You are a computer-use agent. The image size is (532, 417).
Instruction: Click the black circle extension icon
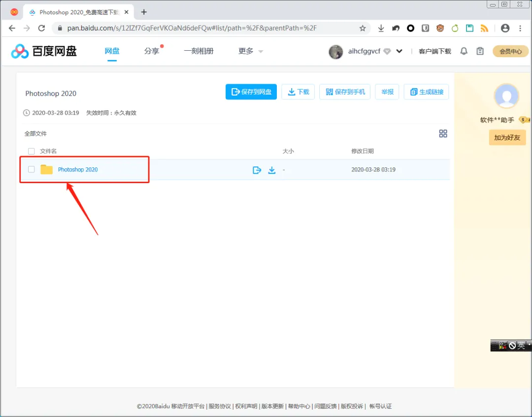pyautogui.click(x=410, y=28)
